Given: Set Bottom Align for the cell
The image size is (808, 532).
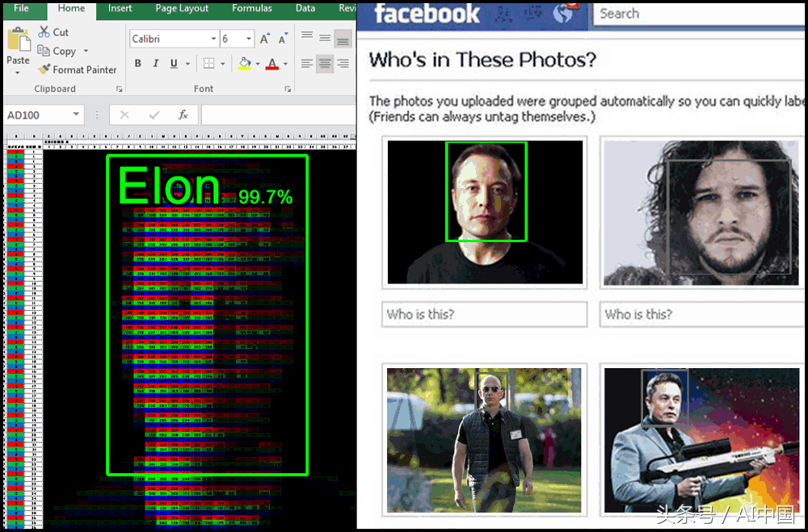Looking at the screenshot, I should pos(343,39).
